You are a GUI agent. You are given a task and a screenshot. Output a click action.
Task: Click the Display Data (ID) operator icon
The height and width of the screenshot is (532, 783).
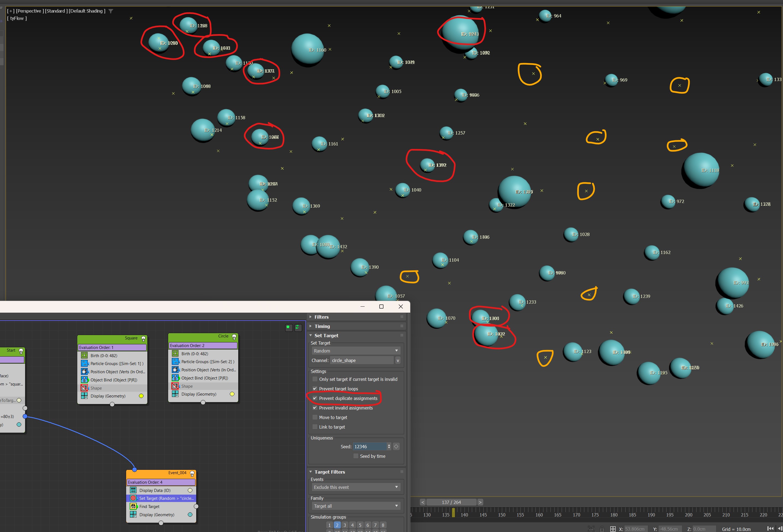click(133, 490)
